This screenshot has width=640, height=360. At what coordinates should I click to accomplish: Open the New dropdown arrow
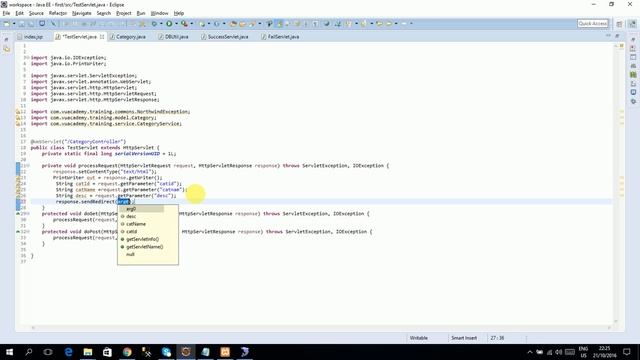(x=14, y=24)
